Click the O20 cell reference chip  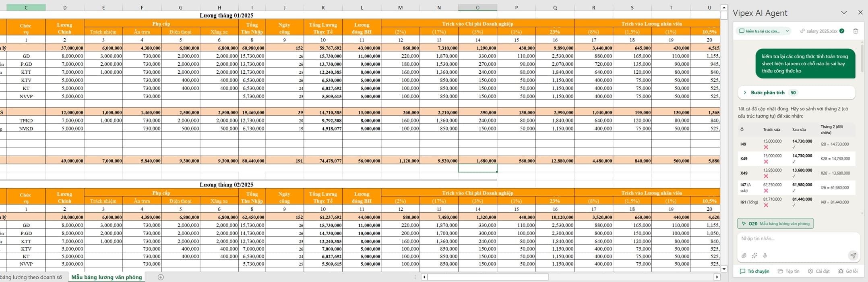point(775,224)
